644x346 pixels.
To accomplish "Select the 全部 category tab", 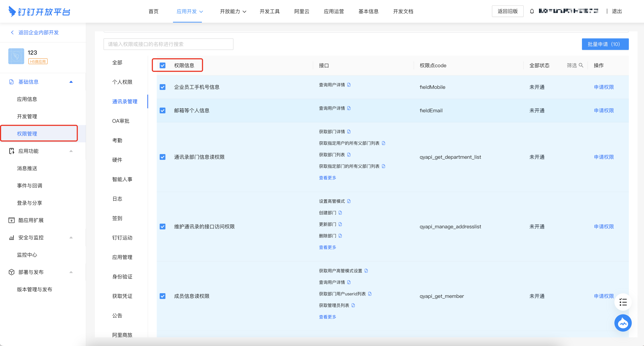I will coord(117,63).
